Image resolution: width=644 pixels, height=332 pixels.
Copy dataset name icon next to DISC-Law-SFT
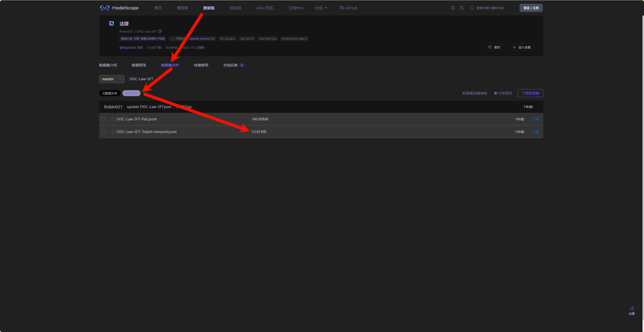pos(160,31)
